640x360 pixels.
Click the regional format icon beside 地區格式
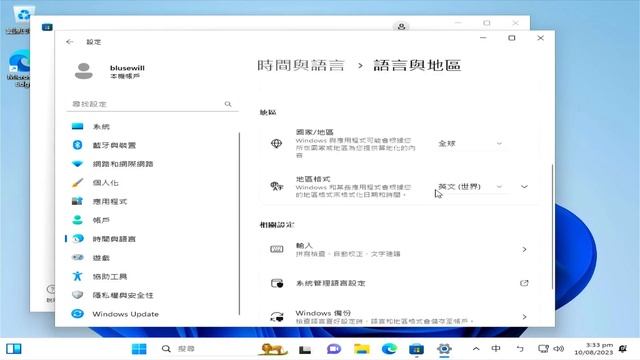276,187
